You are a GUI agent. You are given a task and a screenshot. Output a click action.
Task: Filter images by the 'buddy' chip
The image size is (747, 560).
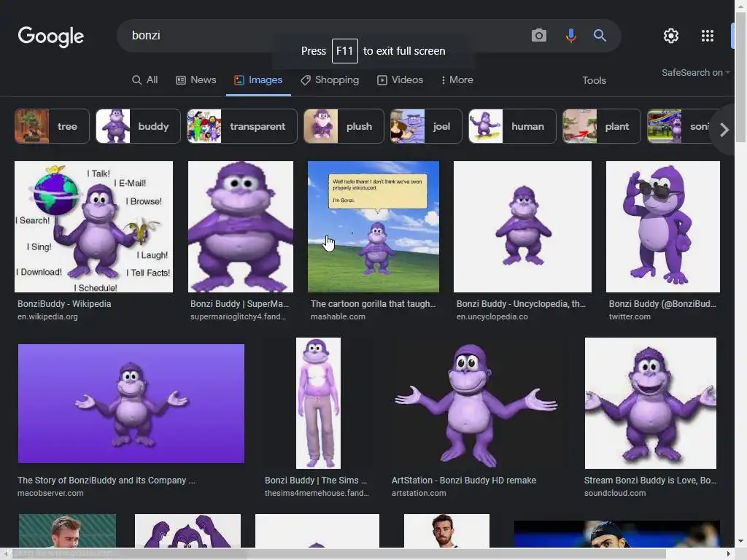tap(138, 126)
